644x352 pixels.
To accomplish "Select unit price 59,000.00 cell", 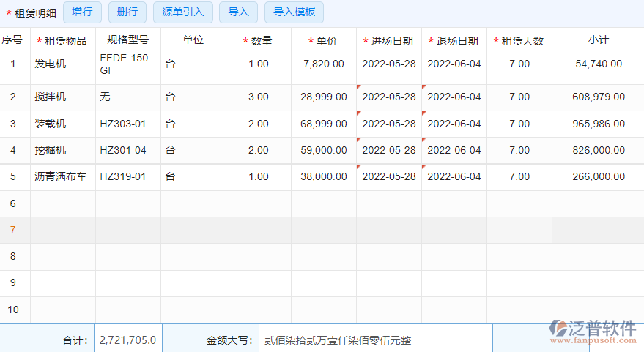I will tap(324, 151).
